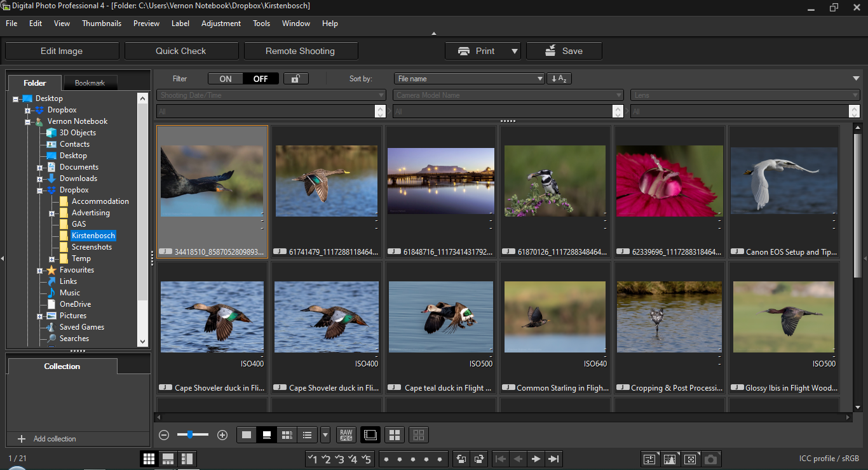The height and width of the screenshot is (470, 868).
Task: Open the Label menu
Action: tap(180, 23)
